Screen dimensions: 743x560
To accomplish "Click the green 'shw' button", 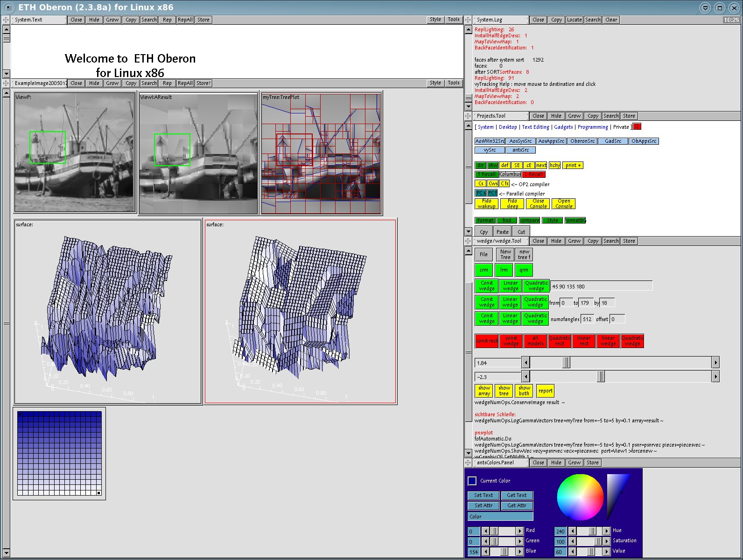I will point(493,165).
